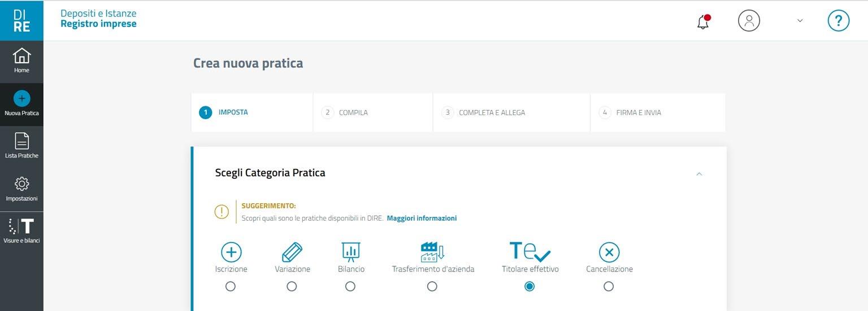Select the Cancellazione radio button
The image size is (868, 311).
(609, 287)
